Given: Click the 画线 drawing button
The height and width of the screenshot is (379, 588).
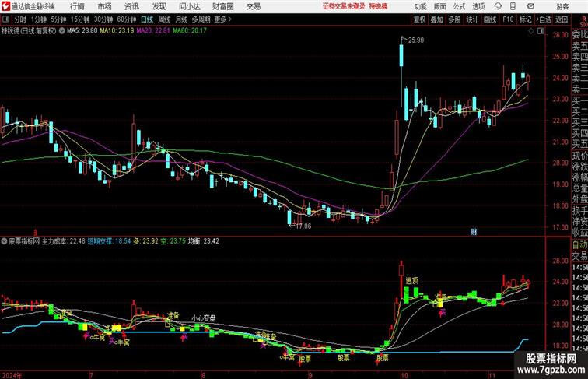Looking at the screenshot, I should pos(490,19).
